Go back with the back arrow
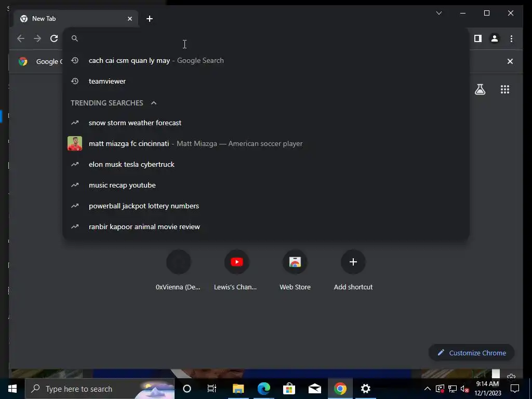The height and width of the screenshot is (399, 532). point(21,38)
